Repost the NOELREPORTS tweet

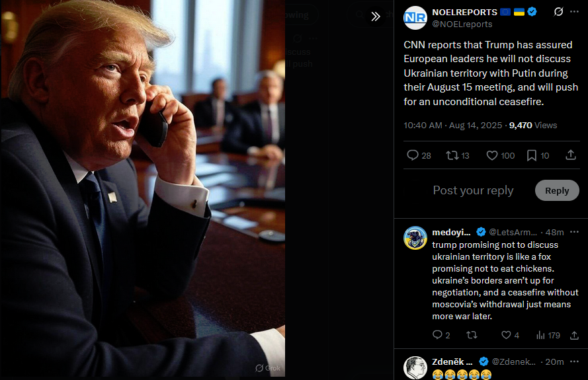(x=458, y=155)
